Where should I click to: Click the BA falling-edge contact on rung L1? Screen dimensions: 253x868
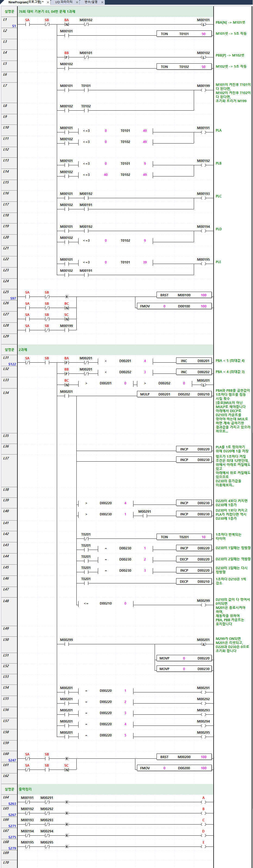coord(67,24)
